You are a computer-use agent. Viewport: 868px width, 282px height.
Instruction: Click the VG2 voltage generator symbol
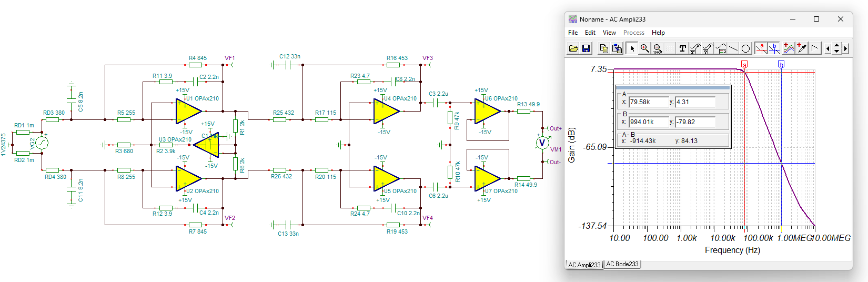coord(42,143)
